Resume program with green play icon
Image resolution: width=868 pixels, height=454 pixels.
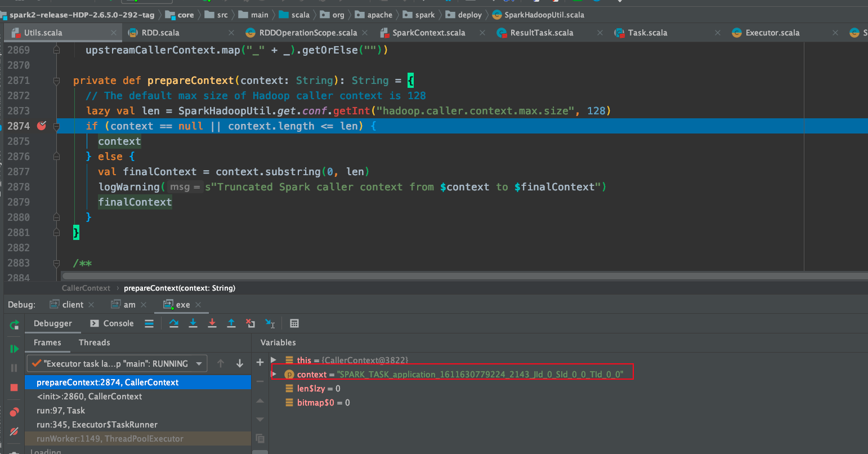tap(14, 349)
